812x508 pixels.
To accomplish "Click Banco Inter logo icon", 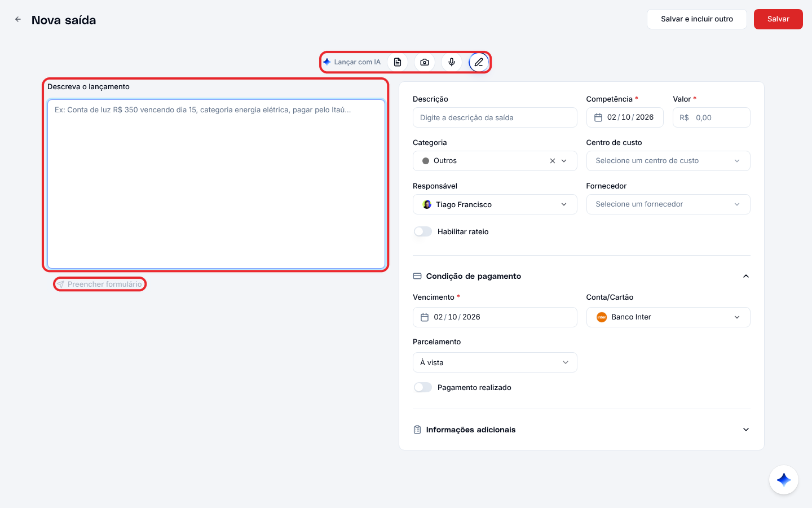I will point(602,317).
